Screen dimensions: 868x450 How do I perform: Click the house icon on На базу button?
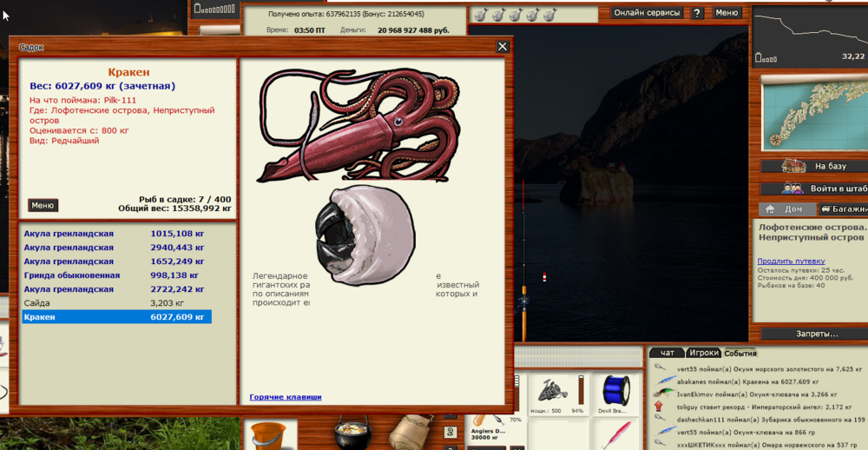click(x=793, y=165)
